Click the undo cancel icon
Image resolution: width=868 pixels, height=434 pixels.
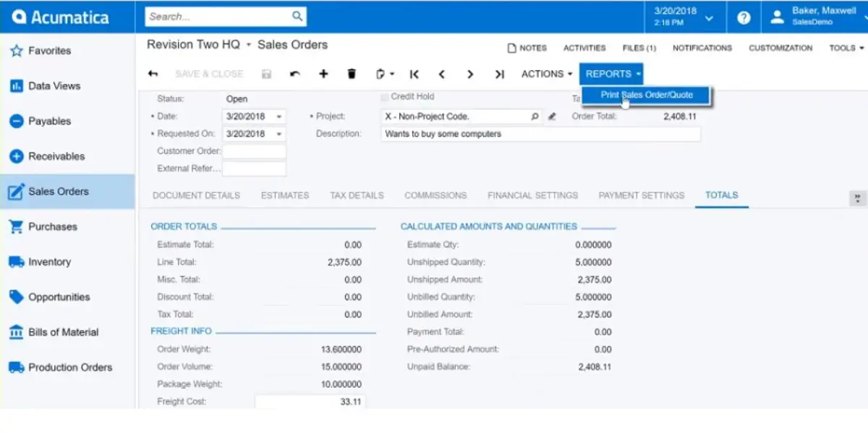[x=295, y=74]
